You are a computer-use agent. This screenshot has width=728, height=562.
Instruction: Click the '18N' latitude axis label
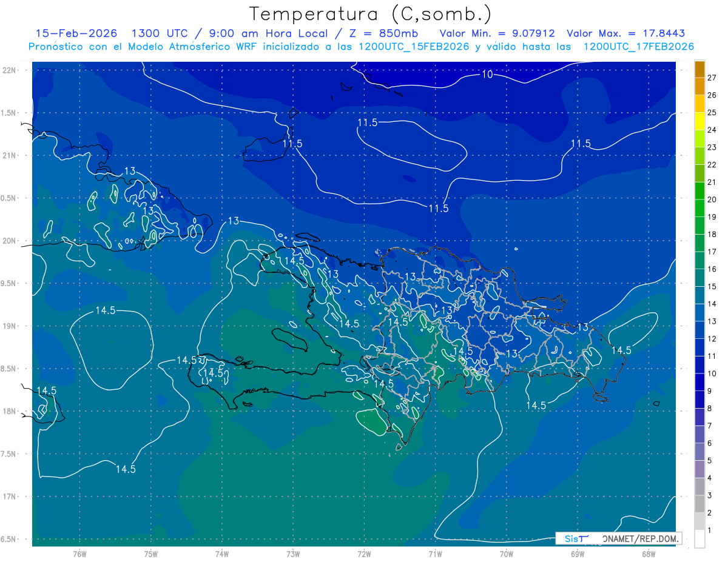click(9, 411)
